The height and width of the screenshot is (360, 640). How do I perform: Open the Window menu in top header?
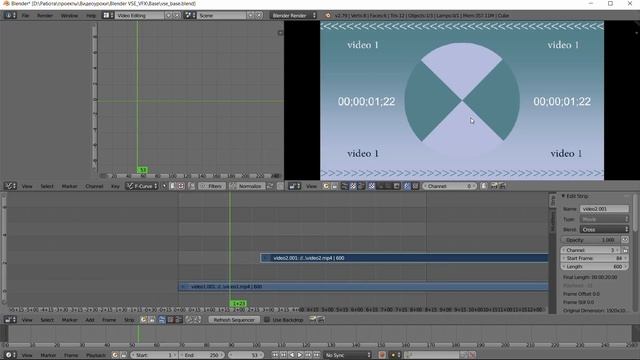[69, 16]
